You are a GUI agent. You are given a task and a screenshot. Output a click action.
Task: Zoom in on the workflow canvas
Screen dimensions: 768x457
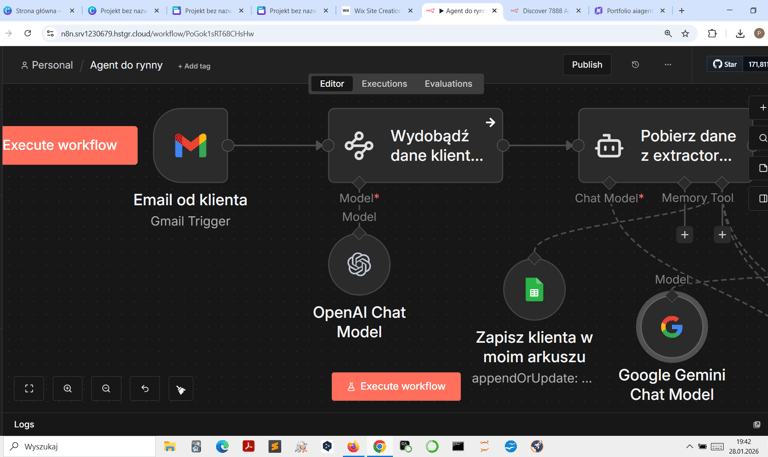[x=68, y=388]
